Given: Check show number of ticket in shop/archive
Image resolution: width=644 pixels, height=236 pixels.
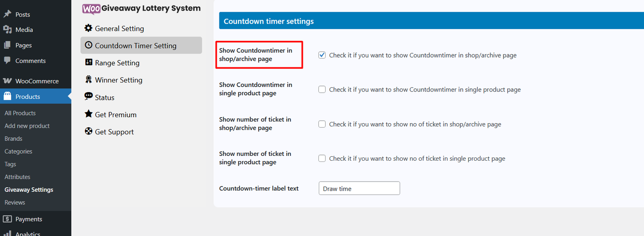Looking at the screenshot, I should 322,124.
